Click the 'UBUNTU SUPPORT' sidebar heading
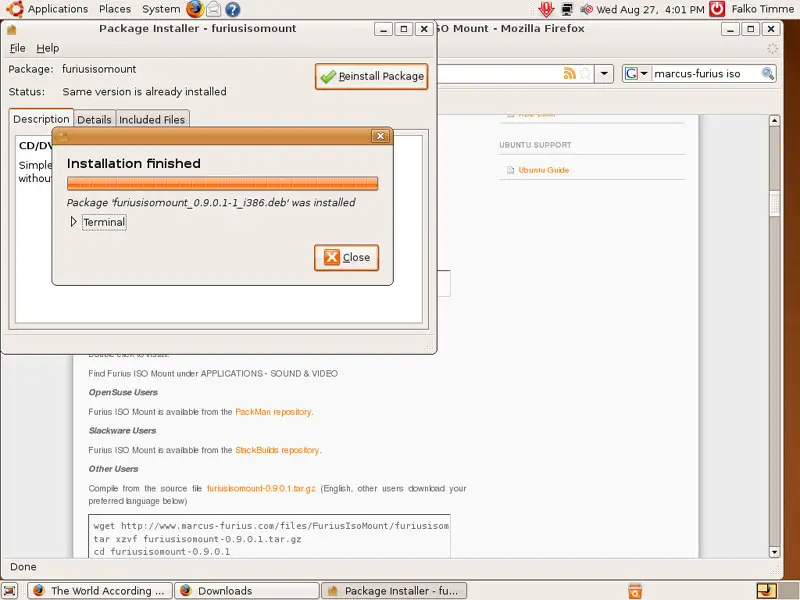Screen dimensions: 800x600 coord(535,145)
